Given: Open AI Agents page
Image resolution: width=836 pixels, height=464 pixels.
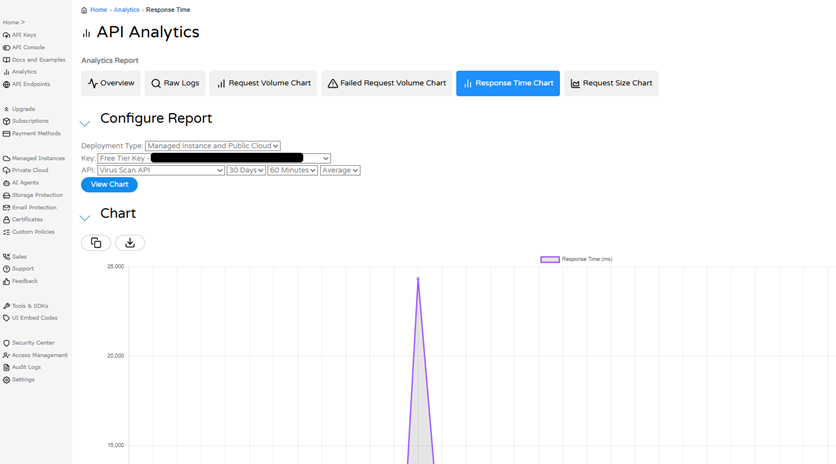Looking at the screenshot, I should point(20,183).
